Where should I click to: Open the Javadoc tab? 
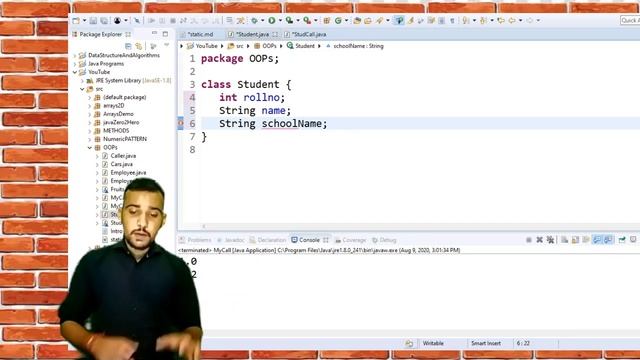click(x=231, y=240)
